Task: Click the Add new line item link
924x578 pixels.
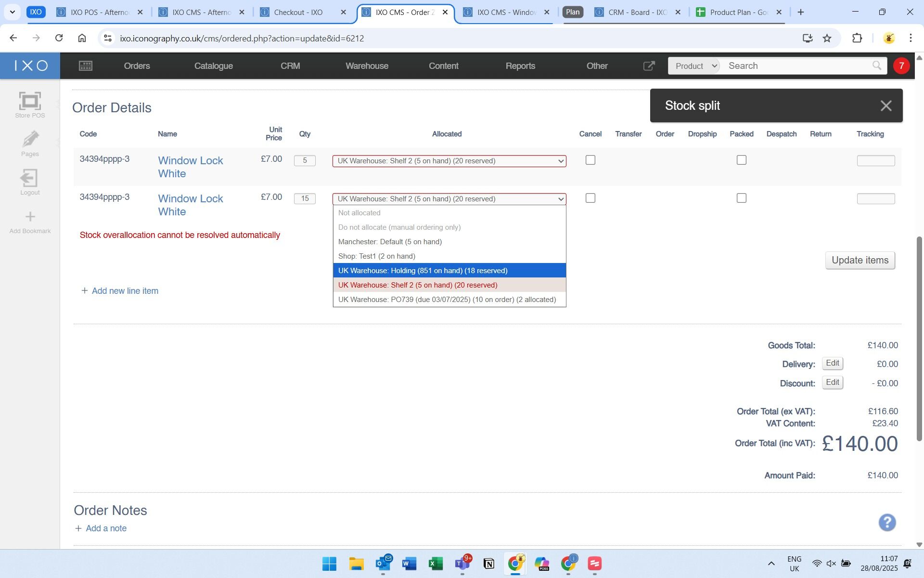Action: point(125,291)
